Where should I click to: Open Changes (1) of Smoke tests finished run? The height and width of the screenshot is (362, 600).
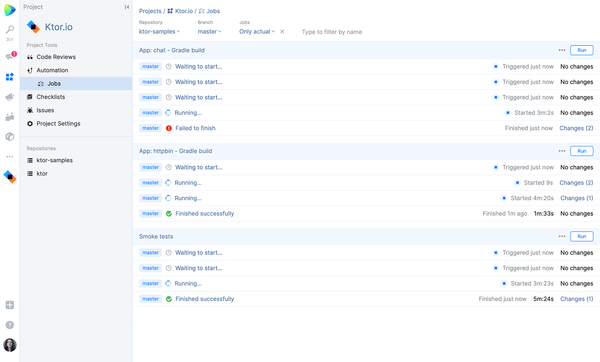[x=577, y=299]
